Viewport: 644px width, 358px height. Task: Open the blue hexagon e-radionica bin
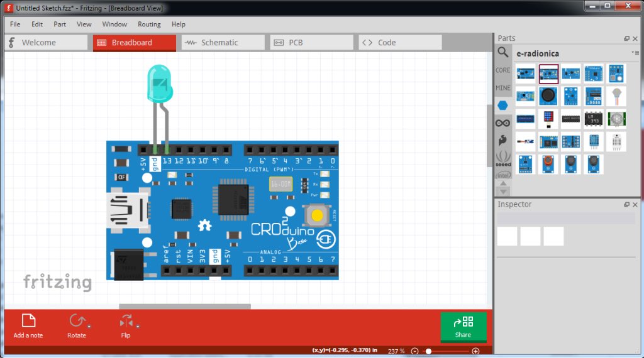[x=502, y=106]
